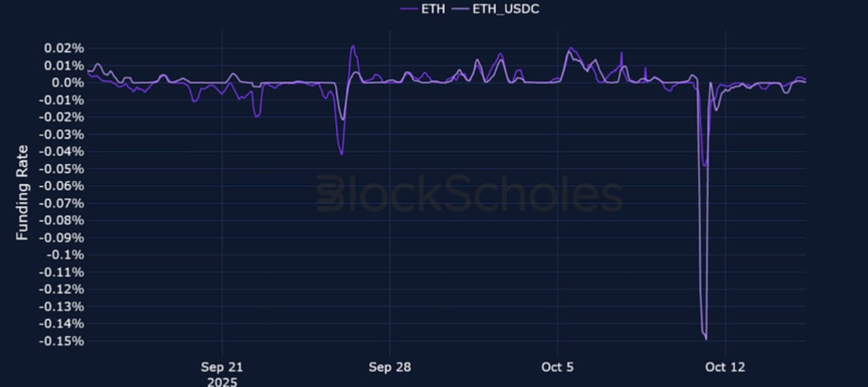868x387 pixels.
Task: Toggle the ETH series in the legend
Action: (433, 9)
